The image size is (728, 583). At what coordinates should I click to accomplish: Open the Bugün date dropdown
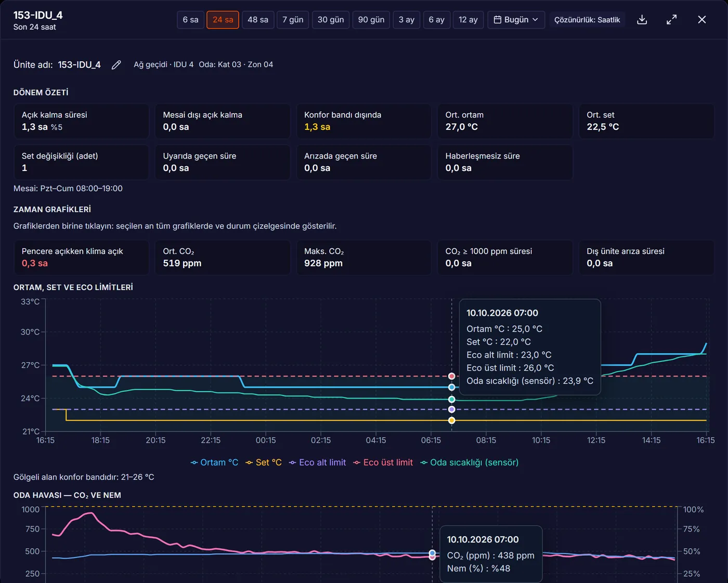point(516,20)
